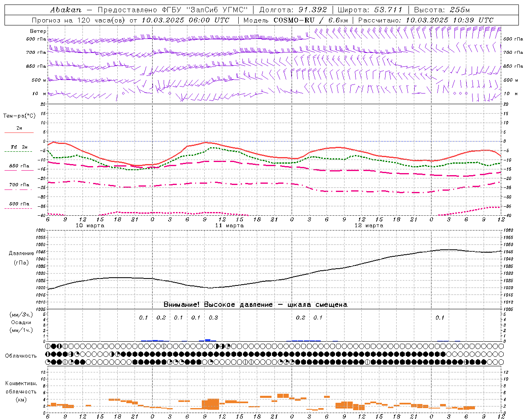Click '1020' on the right pressure axis

pos(508,288)
